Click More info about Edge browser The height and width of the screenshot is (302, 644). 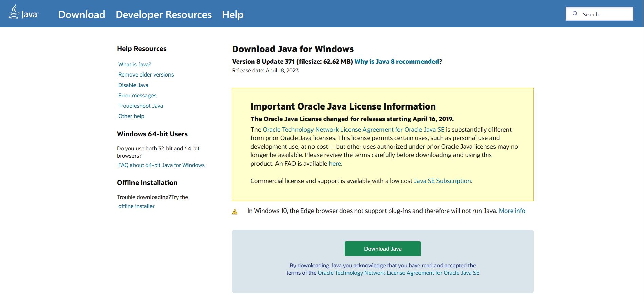click(512, 211)
